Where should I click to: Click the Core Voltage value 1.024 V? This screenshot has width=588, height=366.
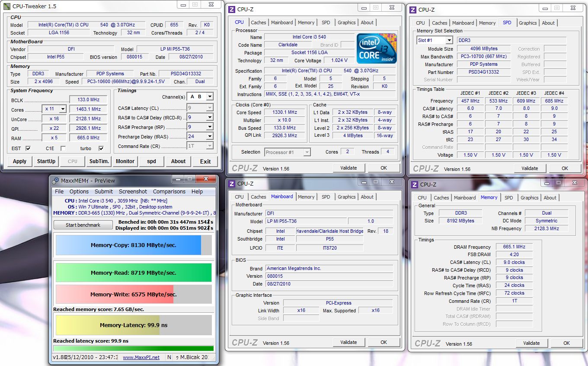339,61
